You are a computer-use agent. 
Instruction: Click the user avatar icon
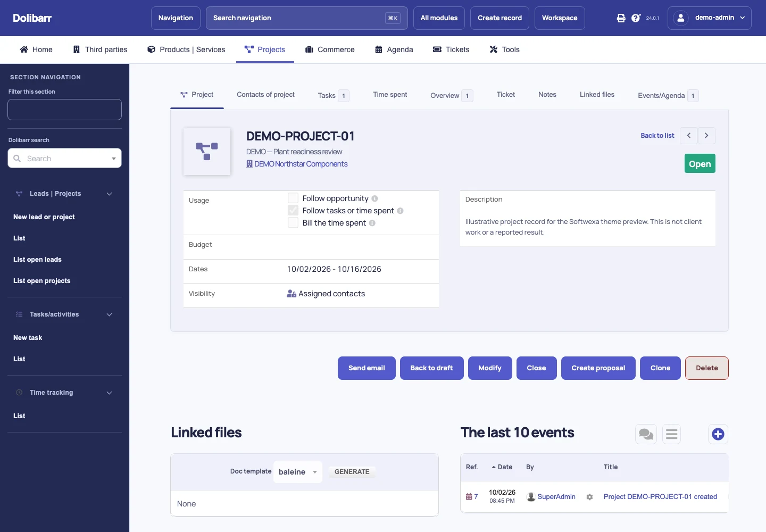pos(680,18)
